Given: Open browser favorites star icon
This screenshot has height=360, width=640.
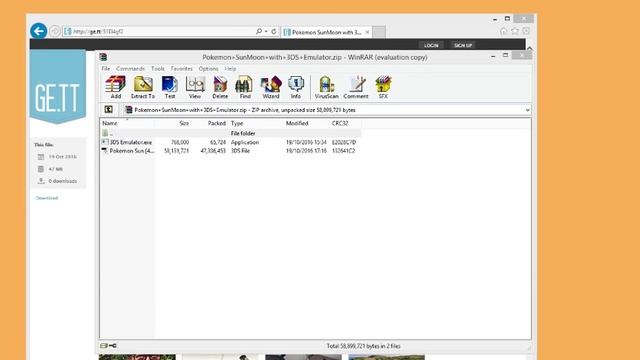Looking at the screenshot, I should [515, 31].
